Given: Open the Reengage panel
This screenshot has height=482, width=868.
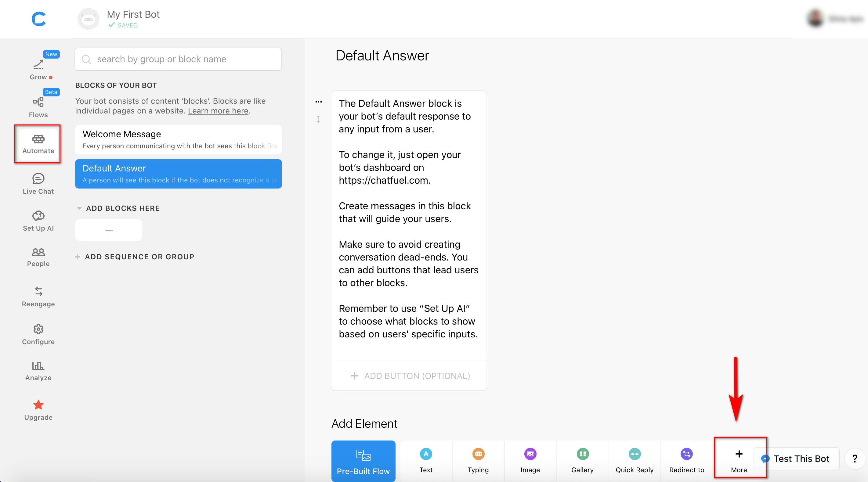Looking at the screenshot, I should point(38,296).
